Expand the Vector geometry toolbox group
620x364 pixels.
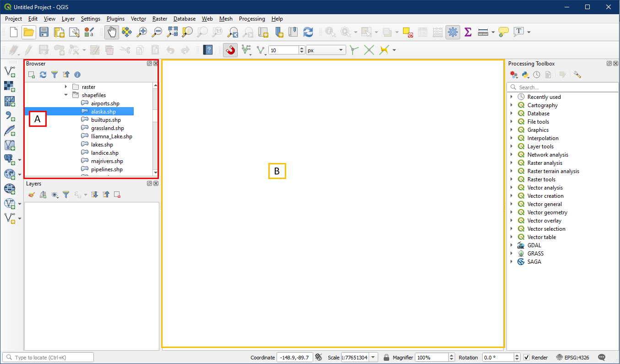(511, 212)
